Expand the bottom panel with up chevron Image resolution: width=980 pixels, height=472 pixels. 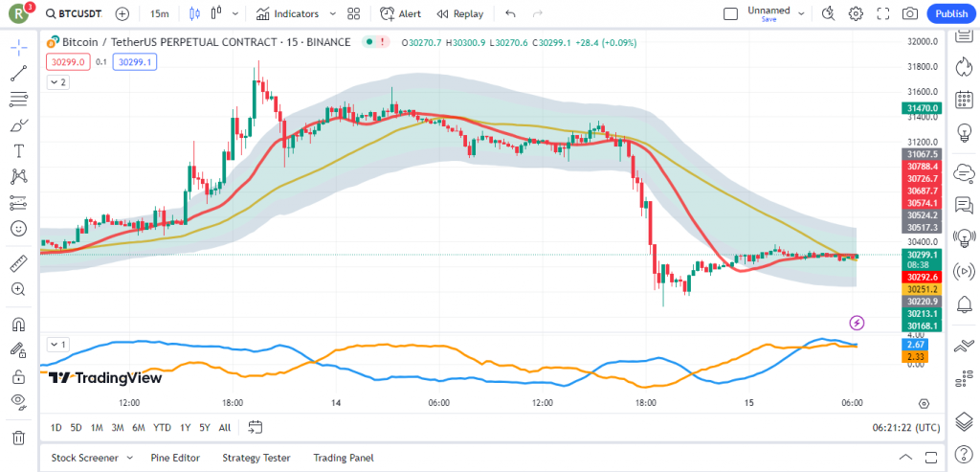click(x=905, y=457)
